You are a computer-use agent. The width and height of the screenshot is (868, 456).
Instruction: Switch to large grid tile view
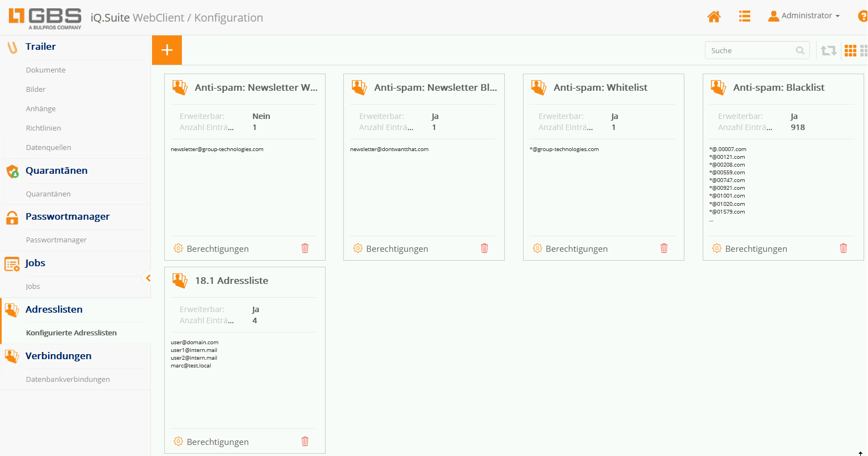850,51
